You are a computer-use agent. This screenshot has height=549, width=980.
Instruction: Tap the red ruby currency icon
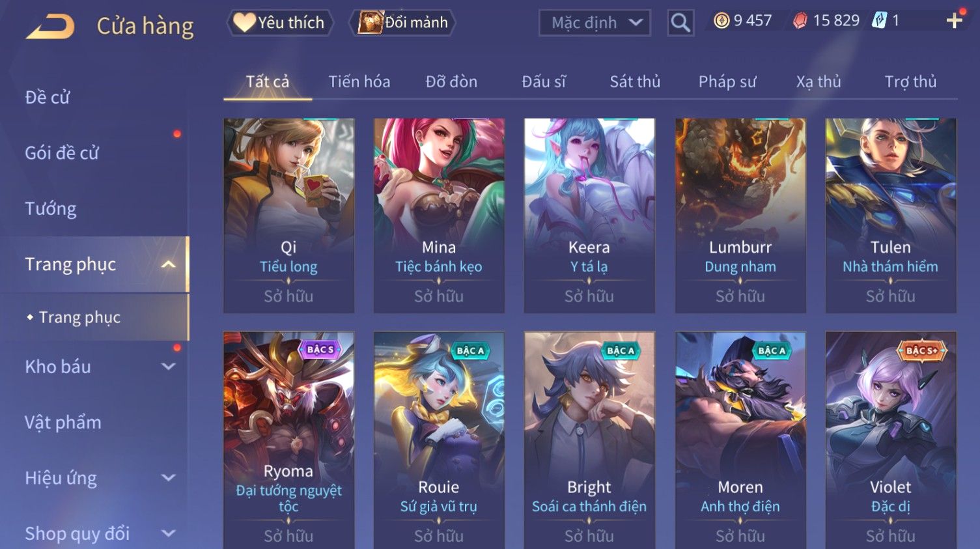pyautogui.click(x=800, y=21)
